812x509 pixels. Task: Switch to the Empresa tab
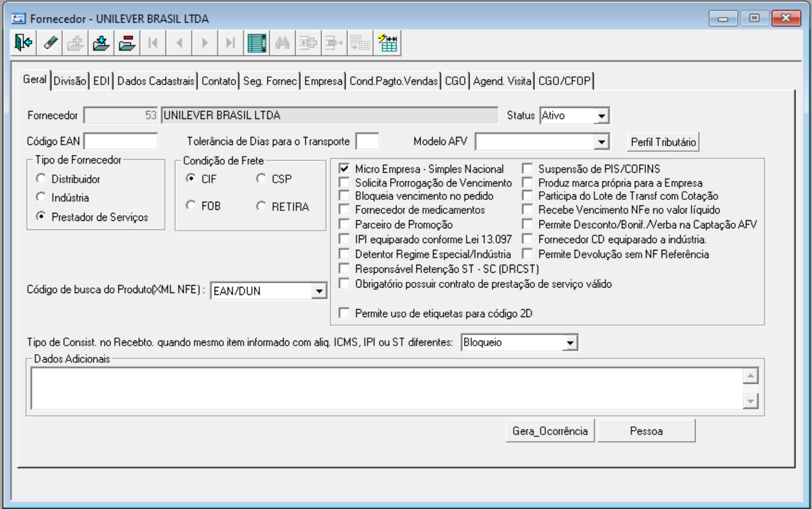tap(323, 81)
